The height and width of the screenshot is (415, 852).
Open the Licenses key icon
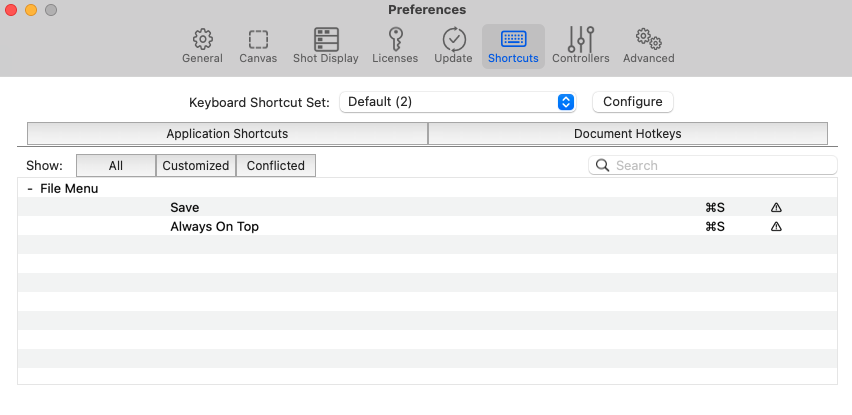click(395, 40)
